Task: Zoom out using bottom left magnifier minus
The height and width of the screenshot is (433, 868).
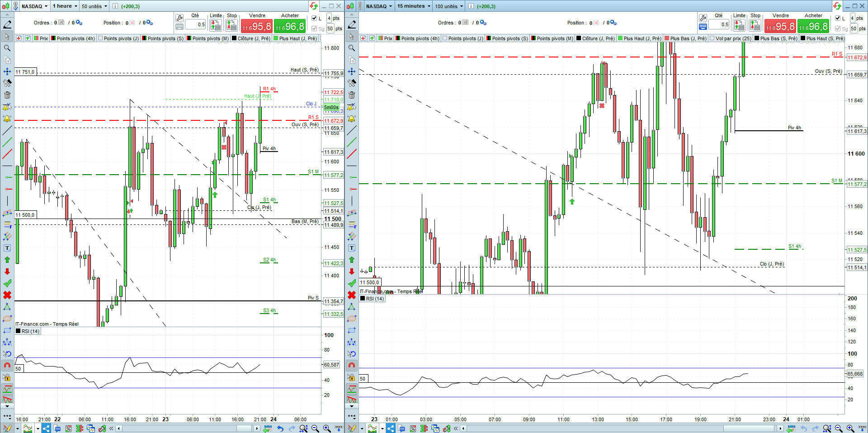Action: [315, 428]
